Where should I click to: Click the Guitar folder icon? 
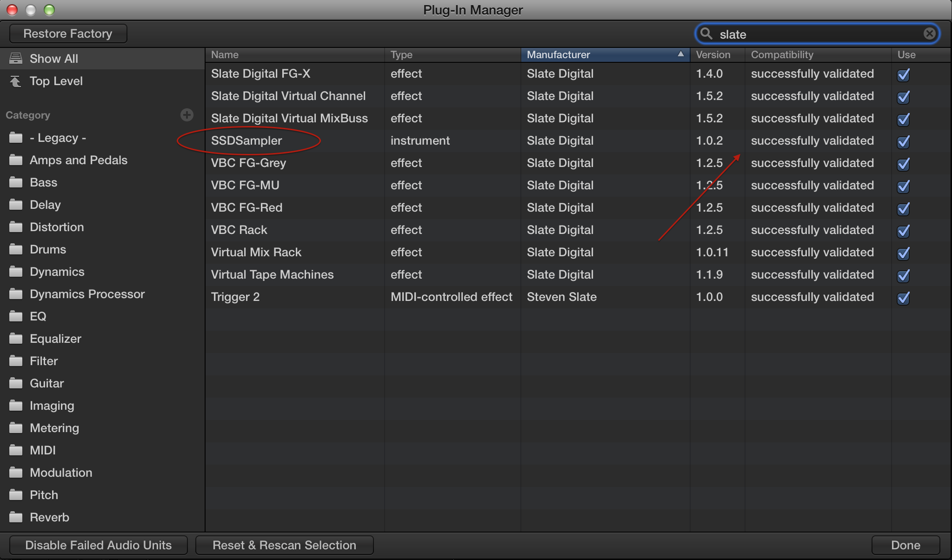click(x=16, y=383)
